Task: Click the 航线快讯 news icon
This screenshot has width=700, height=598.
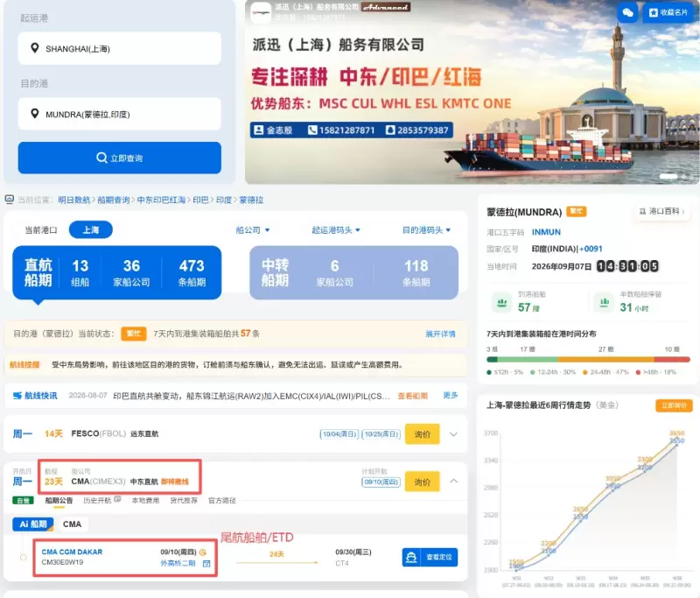Action: tap(17, 396)
